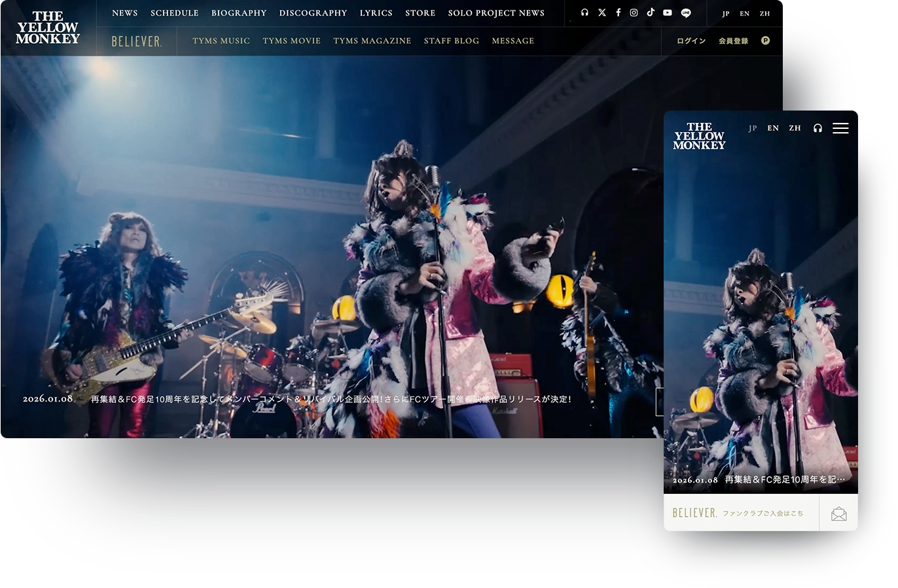
Task: Open the hamburger menu in mobile preview
Action: [x=840, y=128]
